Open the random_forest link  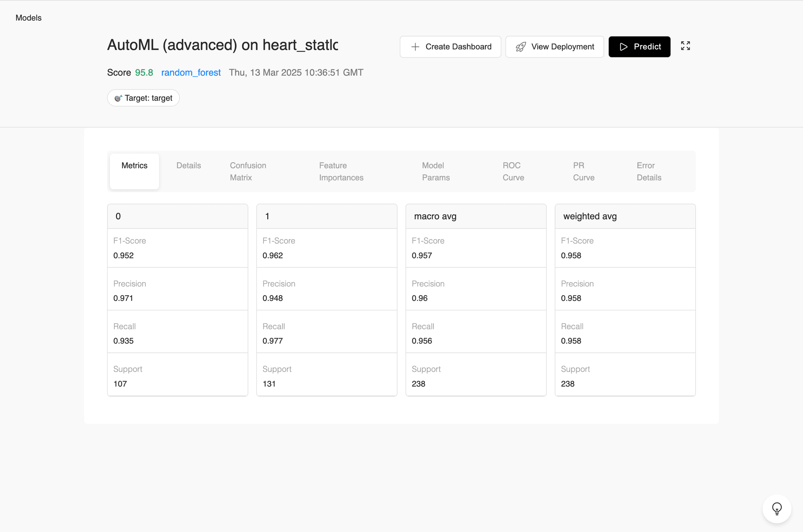[191, 73]
